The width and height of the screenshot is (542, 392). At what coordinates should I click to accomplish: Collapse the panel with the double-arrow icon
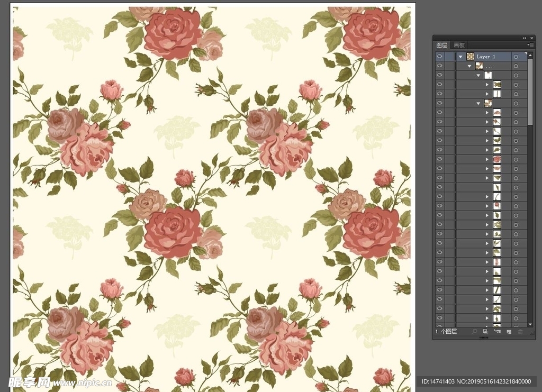[525, 38]
